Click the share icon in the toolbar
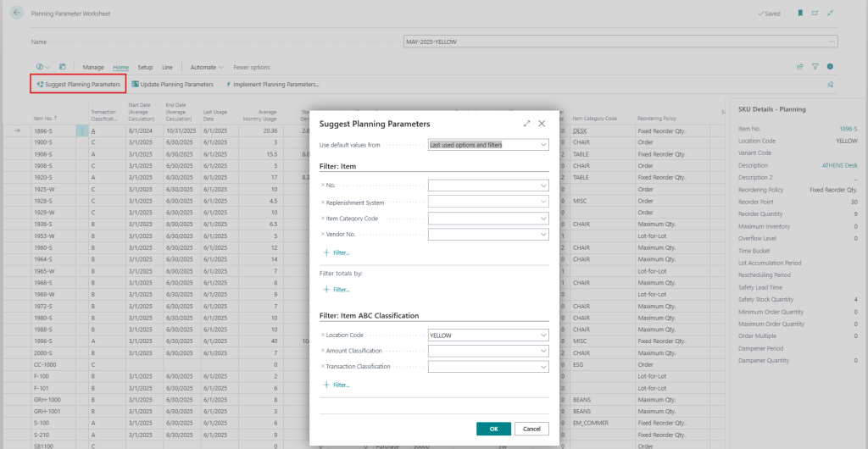The image size is (868, 449). (799, 67)
